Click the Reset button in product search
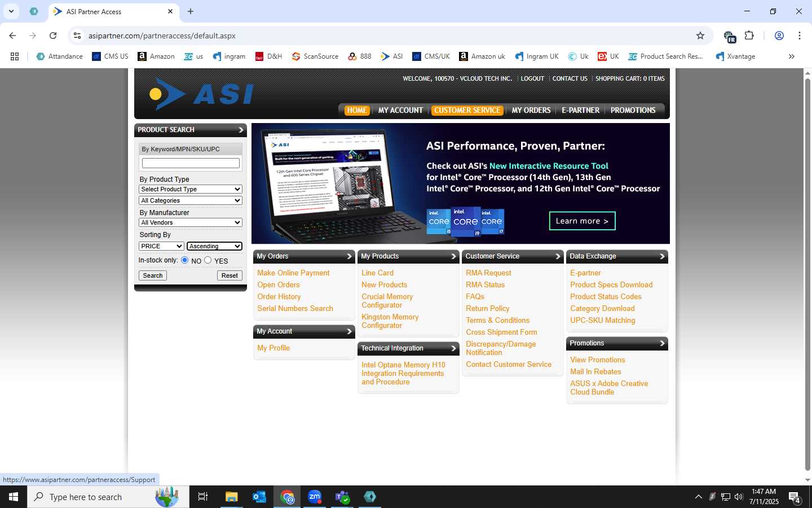Image resolution: width=812 pixels, height=508 pixels. coord(230,275)
